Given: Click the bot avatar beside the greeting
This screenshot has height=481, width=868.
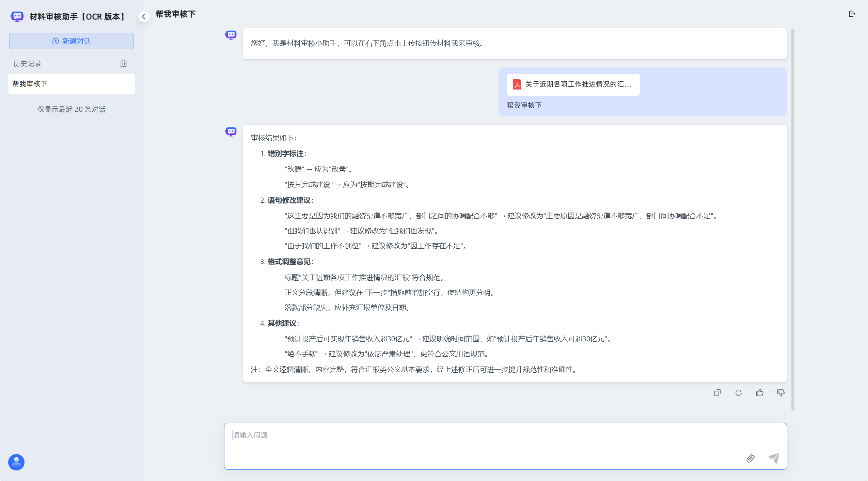Looking at the screenshot, I should [231, 35].
